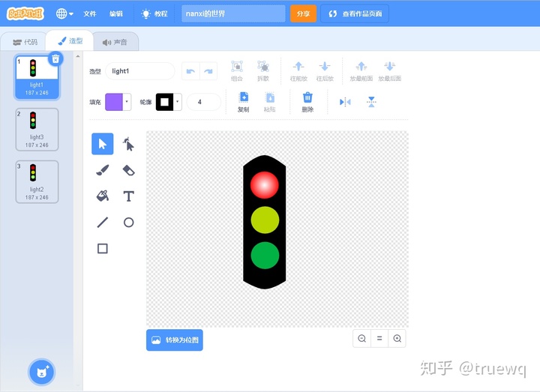Screen dimensions: 540x392
Task: Select the Fill bucket tool
Action: (x=102, y=196)
